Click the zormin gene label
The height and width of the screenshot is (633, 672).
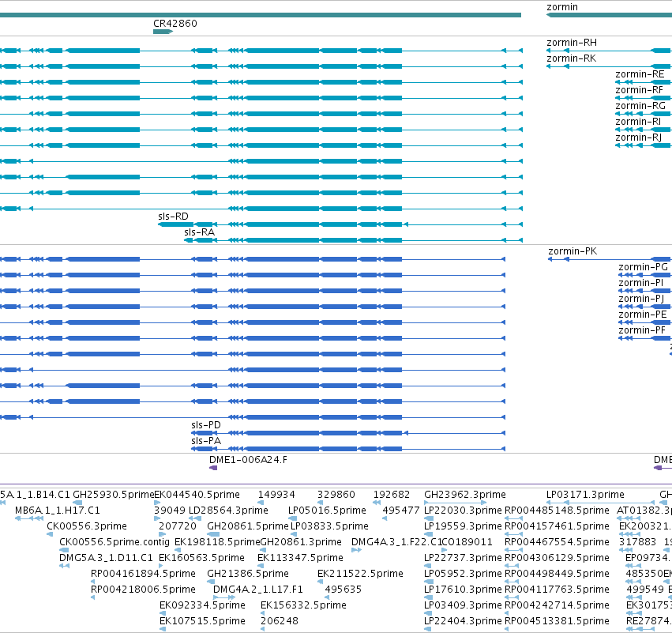(x=562, y=7)
